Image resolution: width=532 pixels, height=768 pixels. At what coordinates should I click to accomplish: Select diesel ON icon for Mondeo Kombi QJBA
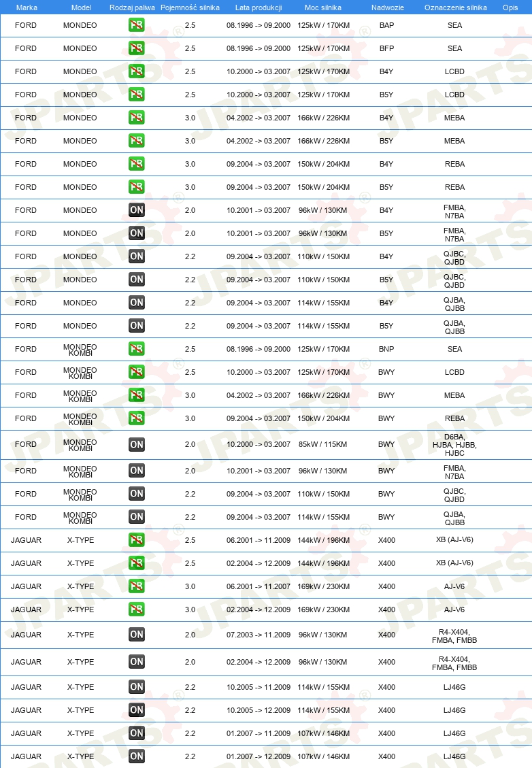click(x=137, y=517)
